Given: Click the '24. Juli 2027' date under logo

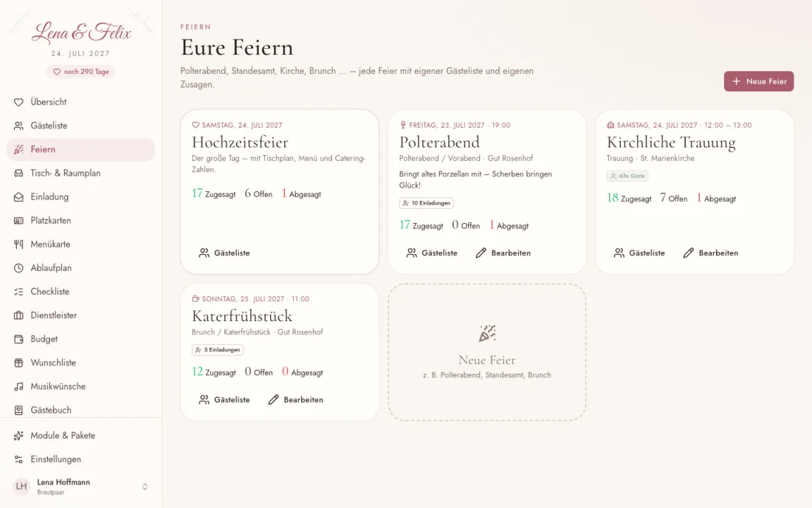Looking at the screenshot, I should point(80,54).
